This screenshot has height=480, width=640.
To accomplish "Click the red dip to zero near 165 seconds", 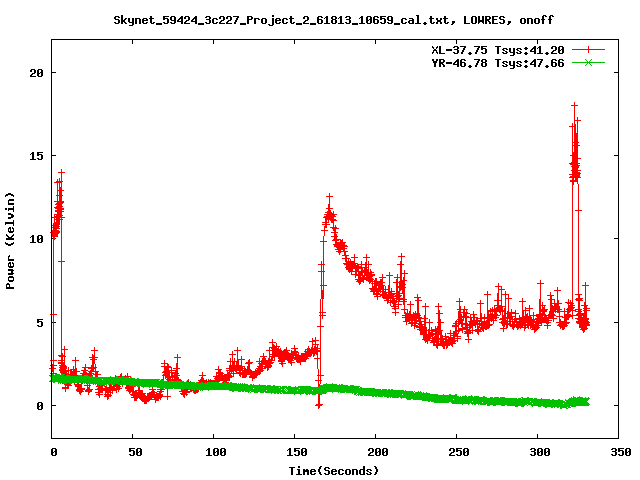I will (319, 405).
